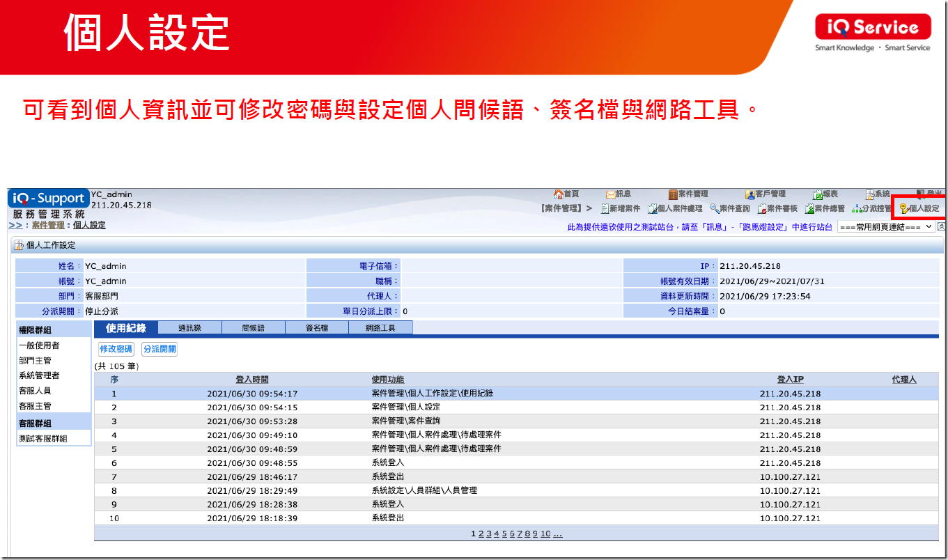Select 部門主管 permission group
This screenshot has height=560, width=948.
tap(35, 361)
